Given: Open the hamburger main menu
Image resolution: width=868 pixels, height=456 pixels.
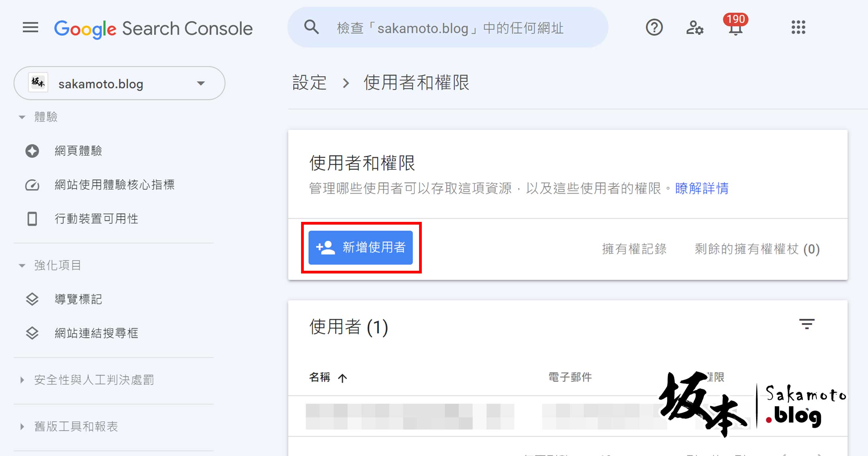Looking at the screenshot, I should pyautogui.click(x=30, y=27).
